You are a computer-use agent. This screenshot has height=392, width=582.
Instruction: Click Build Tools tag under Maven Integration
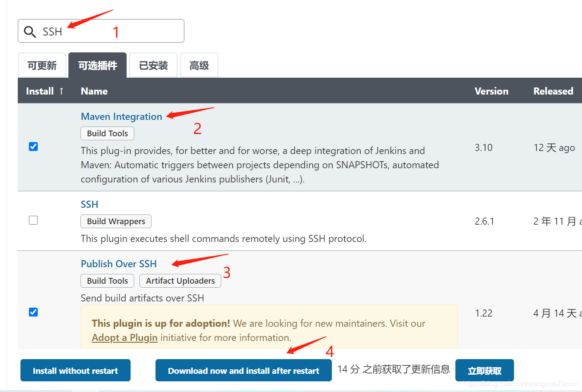click(x=107, y=133)
